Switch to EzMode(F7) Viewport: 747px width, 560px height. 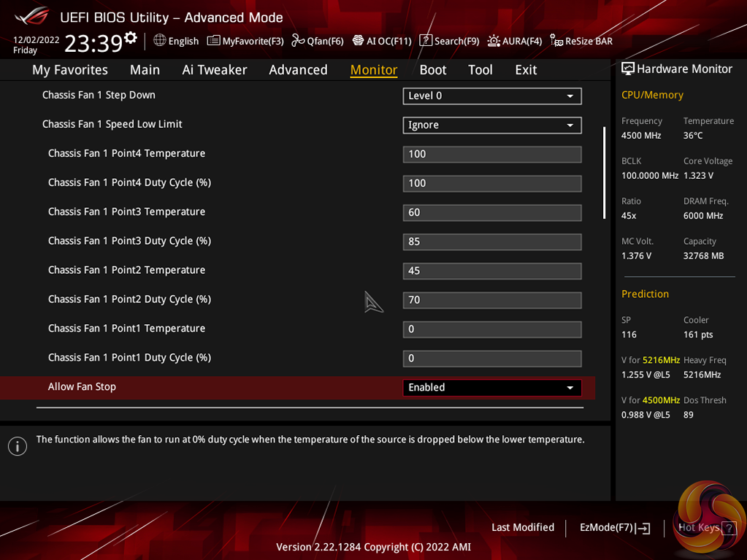[x=615, y=528]
